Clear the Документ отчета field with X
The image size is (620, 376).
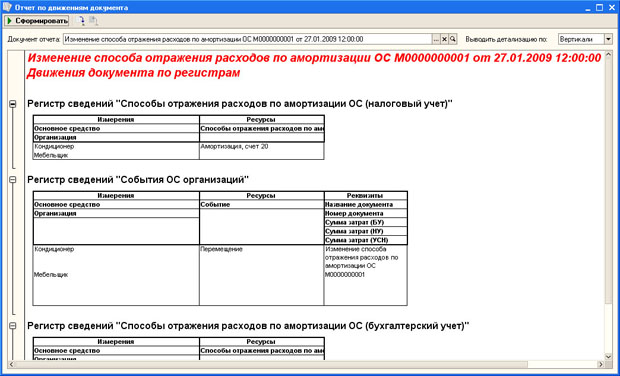pyautogui.click(x=444, y=39)
